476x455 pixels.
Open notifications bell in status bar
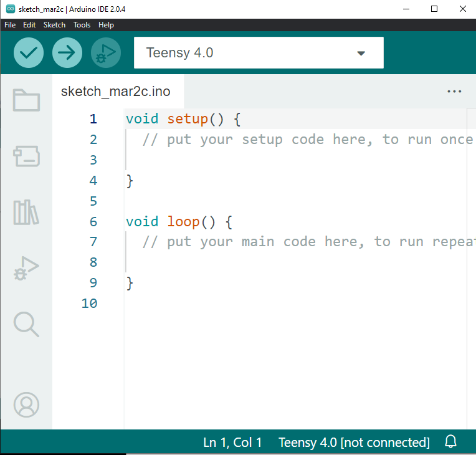click(x=451, y=442)
